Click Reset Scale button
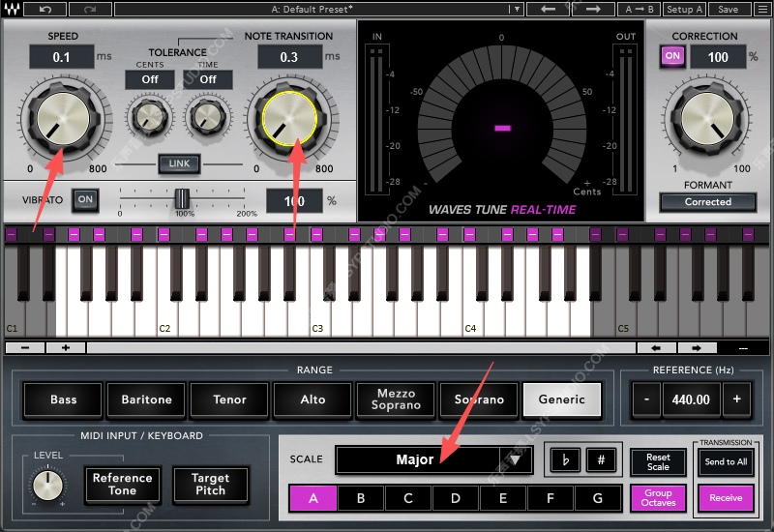 [658, 462]
